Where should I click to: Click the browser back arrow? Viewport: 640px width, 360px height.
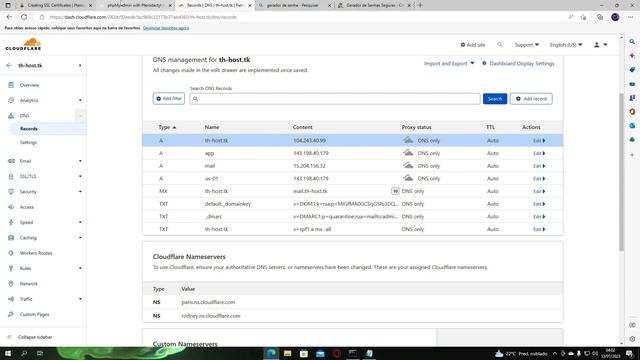coord(9,17)
